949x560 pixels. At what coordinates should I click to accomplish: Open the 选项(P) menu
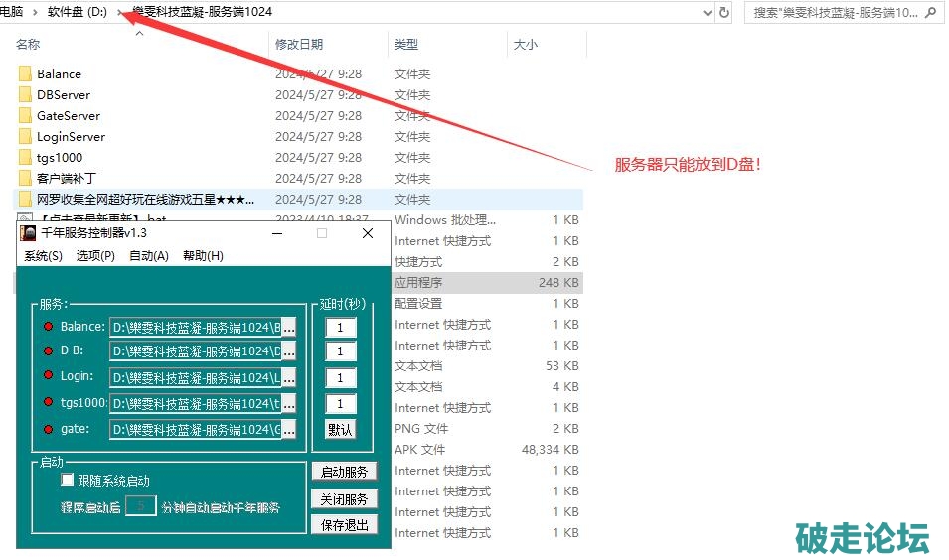95,256
